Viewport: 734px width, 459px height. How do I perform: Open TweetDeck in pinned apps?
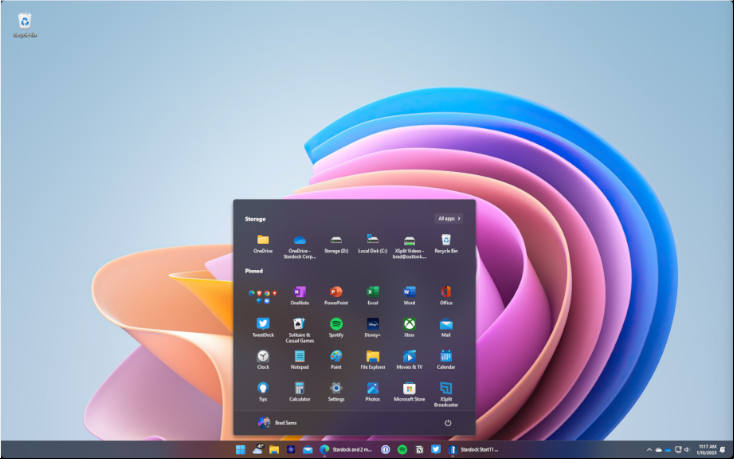[263, 328]
